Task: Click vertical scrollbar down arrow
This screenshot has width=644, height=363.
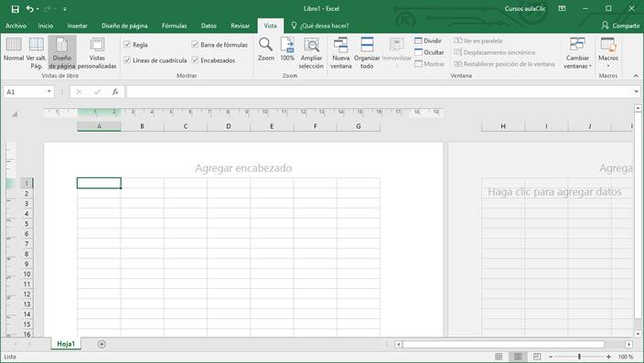Action: coord(638,334)
